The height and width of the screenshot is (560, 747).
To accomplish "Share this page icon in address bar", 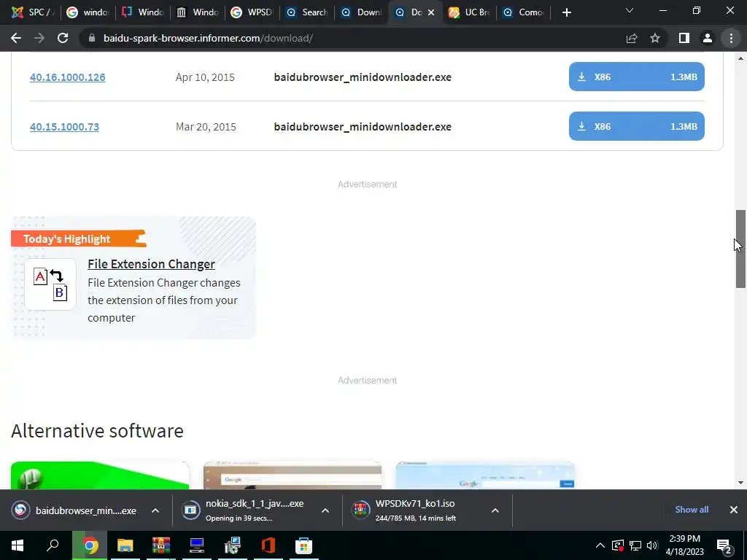I will coord(632,38).
